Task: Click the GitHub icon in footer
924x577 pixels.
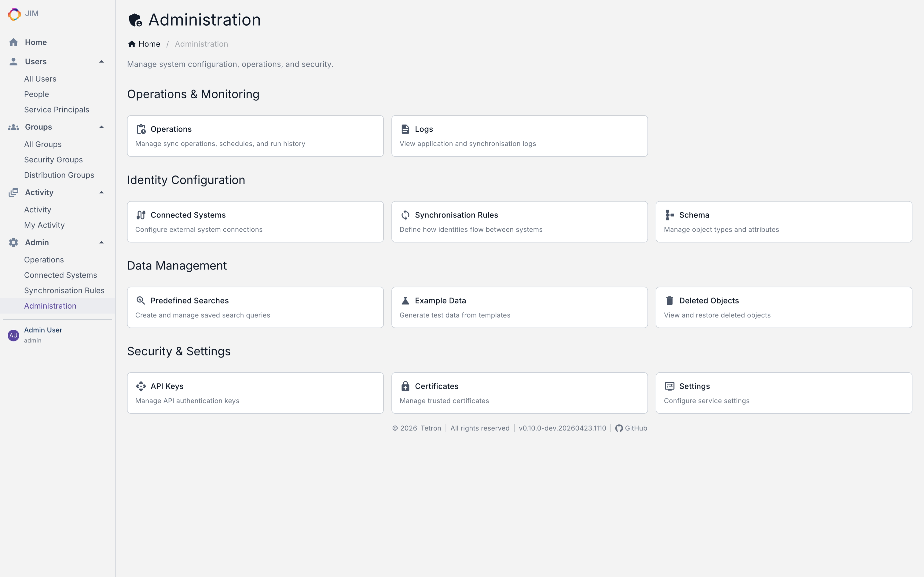Action: click(619, 428)
